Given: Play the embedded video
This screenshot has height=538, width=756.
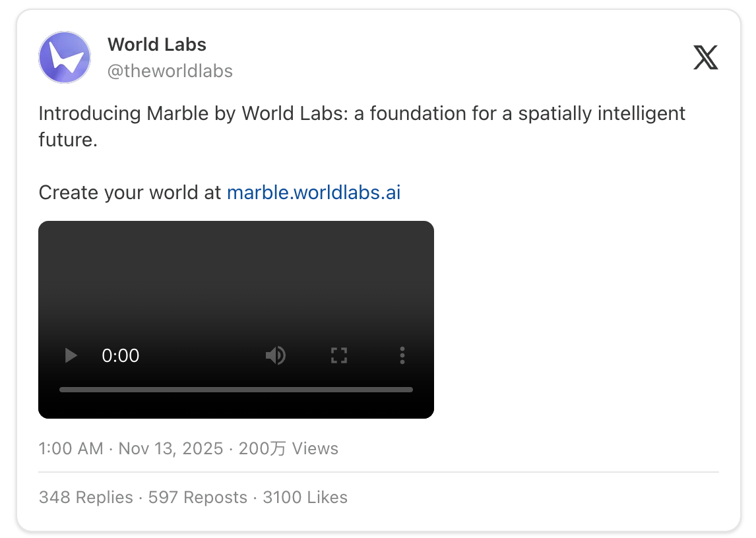Looking at the screenshot, I should click(x=71, y=356).
